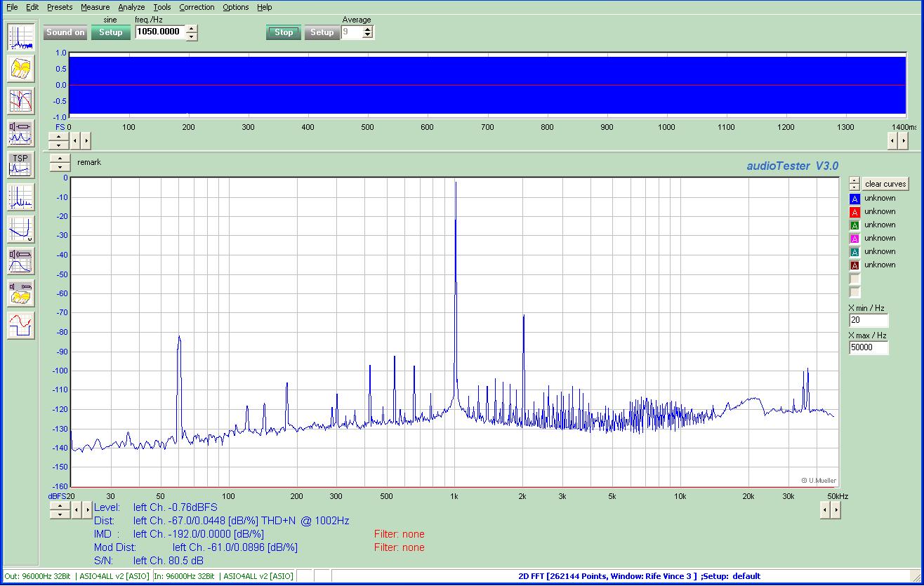This screenshot has width=924, height=586.
Task: Click the up arrow beside clear curves
Action: pos(854,180)
